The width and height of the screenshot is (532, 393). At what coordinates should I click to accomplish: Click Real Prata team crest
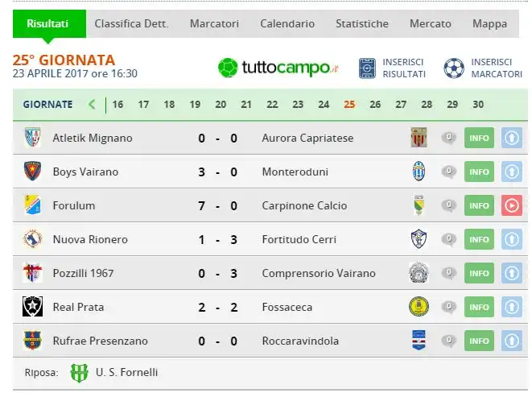pos(32,307)
